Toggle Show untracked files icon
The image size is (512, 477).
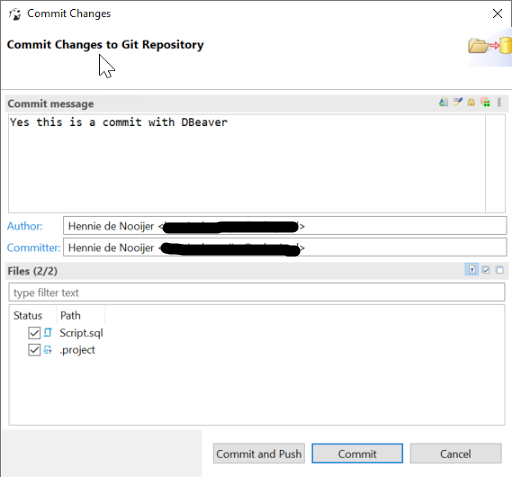tap(472, 269)
